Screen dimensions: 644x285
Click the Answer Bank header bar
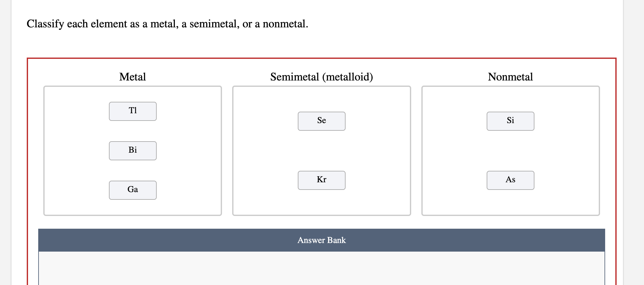(321, 240)
